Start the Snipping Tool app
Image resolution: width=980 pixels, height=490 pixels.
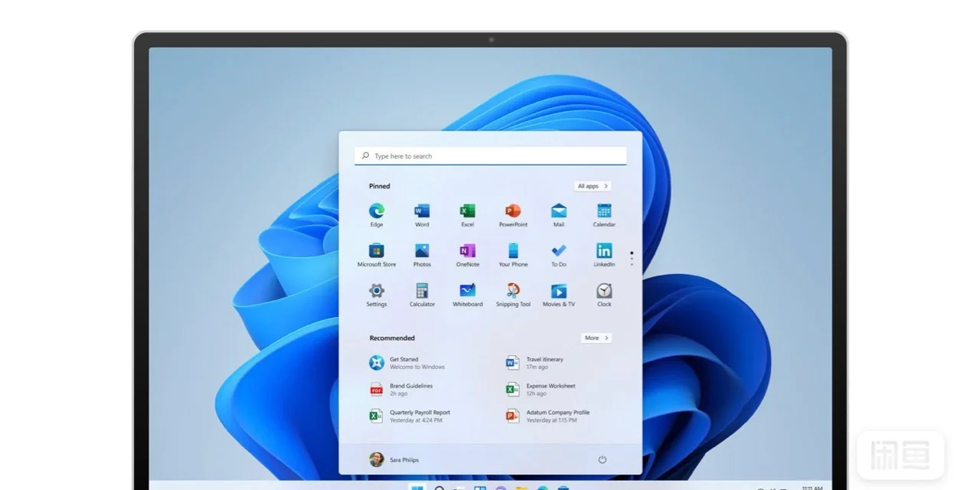point(512,292)
